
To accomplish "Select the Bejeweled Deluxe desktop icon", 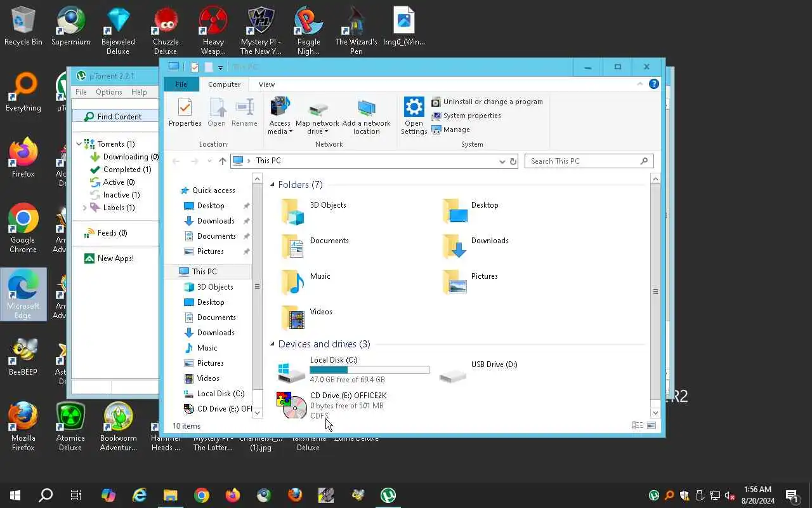I will pyautogui.click(x=118, y=31).
